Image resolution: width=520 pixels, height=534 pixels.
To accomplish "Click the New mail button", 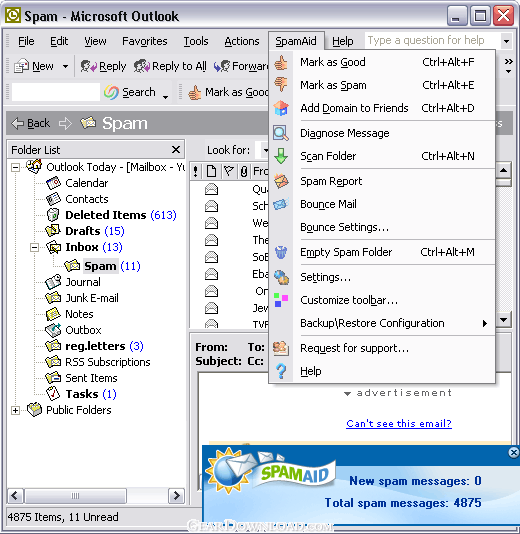I will tap(34, 66).
